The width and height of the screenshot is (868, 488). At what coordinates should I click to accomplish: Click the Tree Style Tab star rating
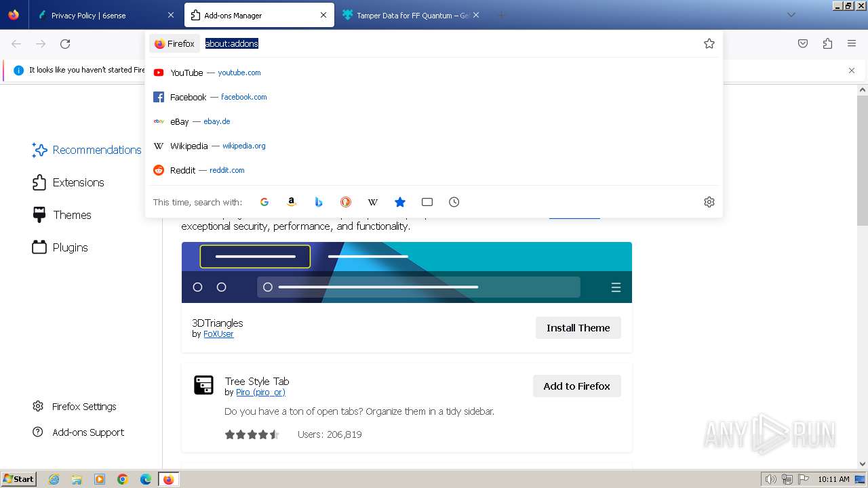pos(252,434)
